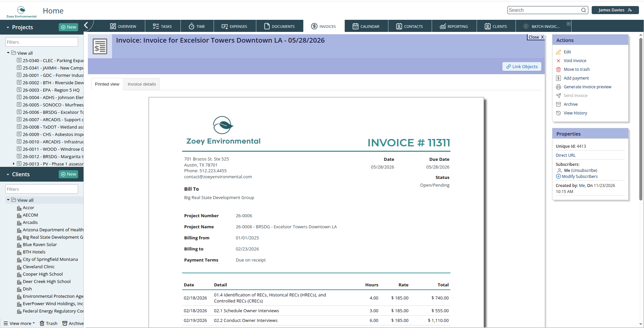The width and height of the screenshot is (644, 328).
Task: Collapse the Clients View all tree node
Action: tap(8, 200)
